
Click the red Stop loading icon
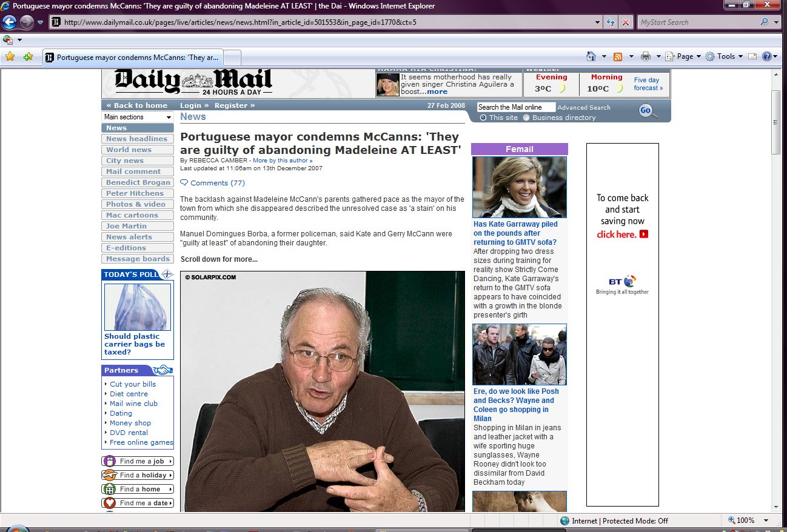point(625,22)
